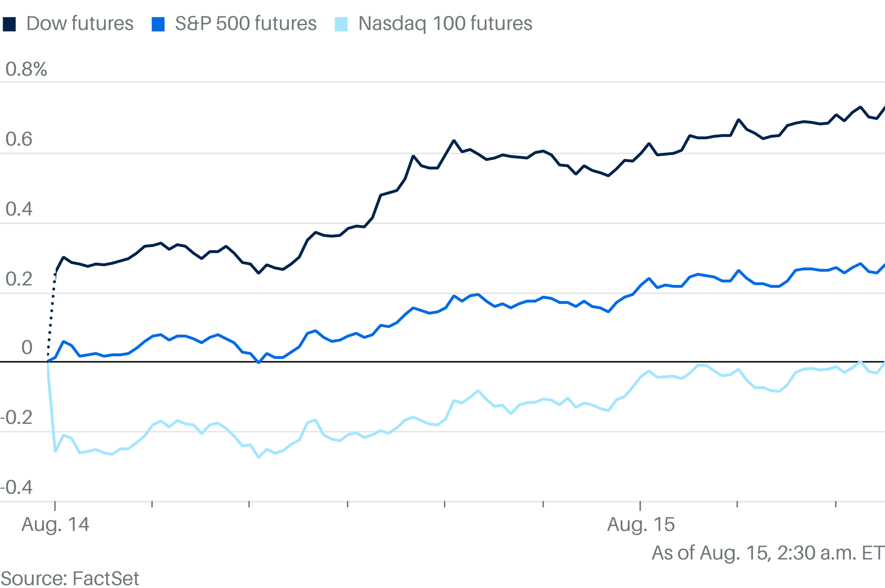Viewport: 885px width, 588px height.
Task: Click the dotted opening segment of the Dow line
Action: point(52,315)
